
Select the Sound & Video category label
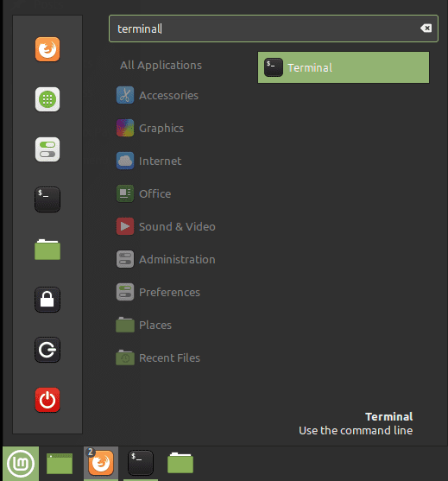(x=177, y=227)
